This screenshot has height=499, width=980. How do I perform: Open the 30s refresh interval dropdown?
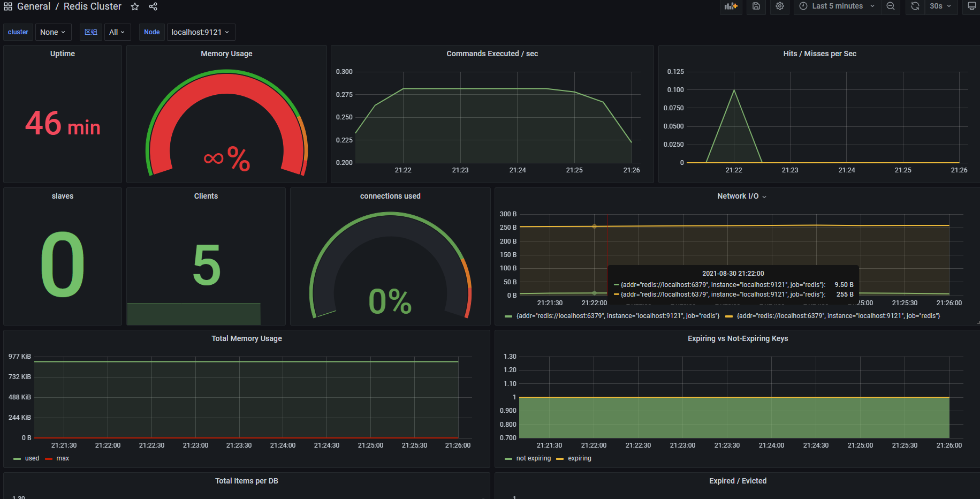click(940, 6)
